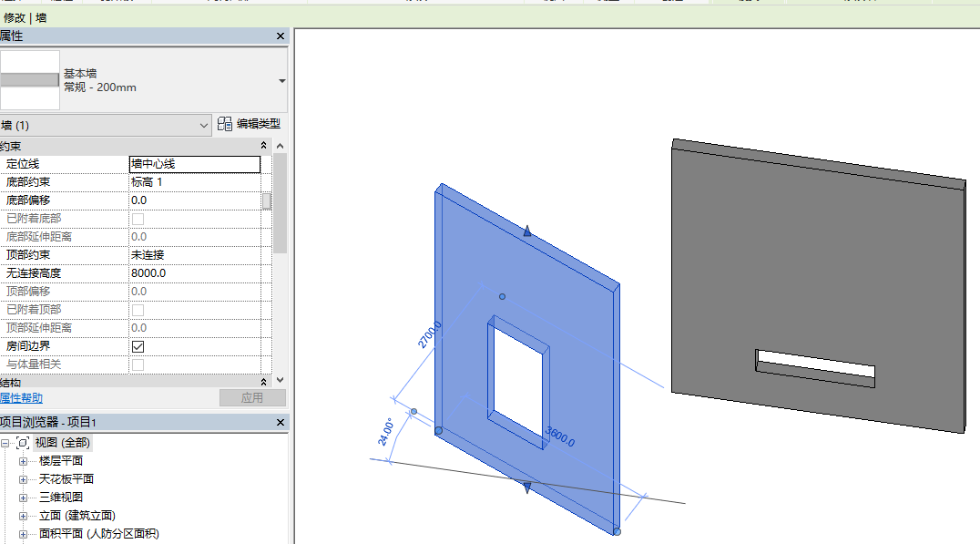Collapse the 视图 (全部) tree node
The width and height of the screenshot is (980, 544).
tap(5, 444)
